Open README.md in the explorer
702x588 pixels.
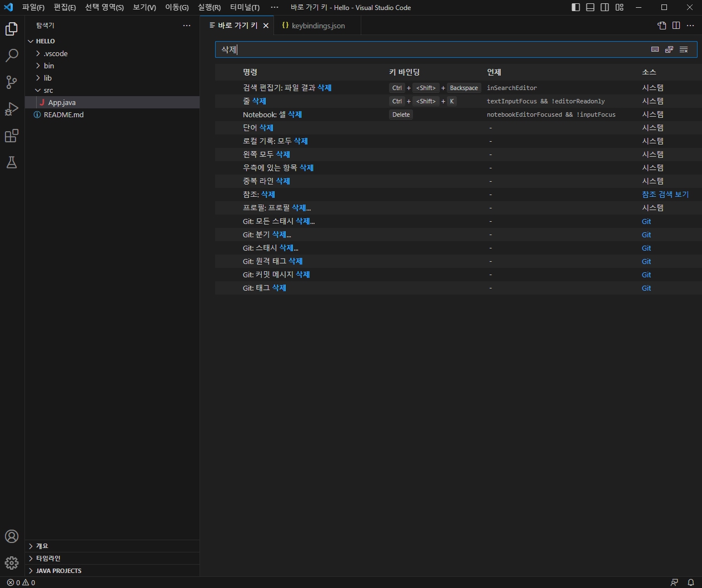pyautogui.click(x=113, y=114)
